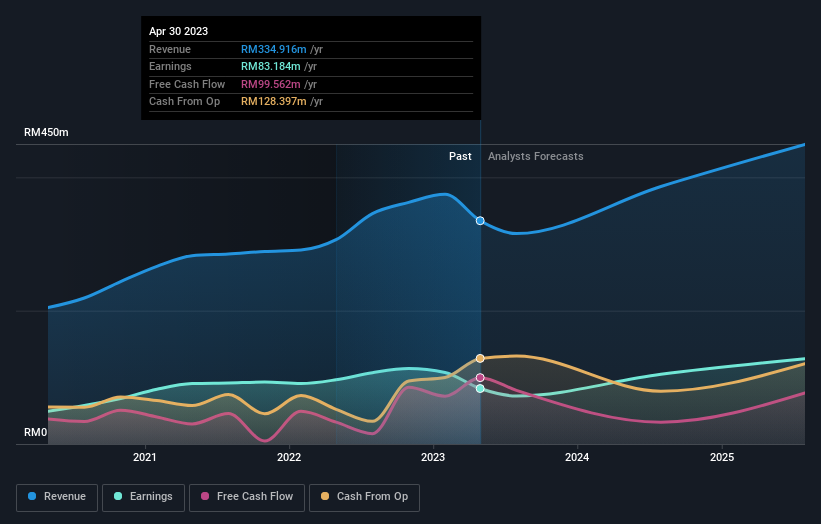The image size is (821, 524).
Task: Click the Earnings row label in tooltip
Action: click(170, 66)
